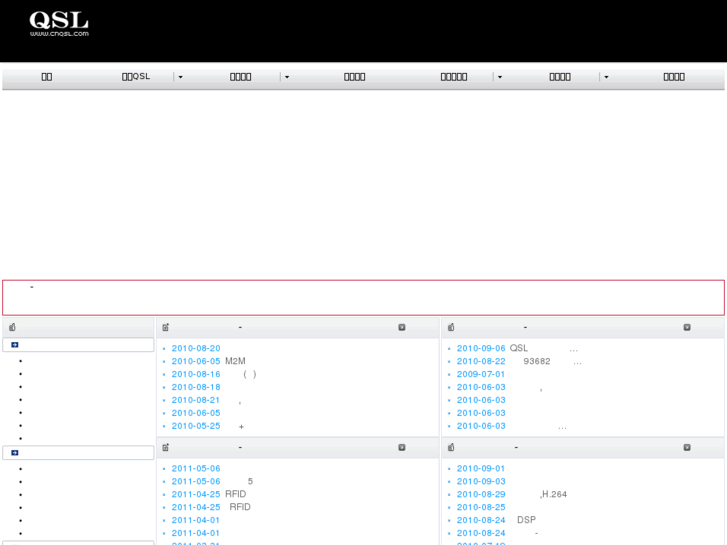This screenshot has height=545, width=727.
Task: Open the five-character navigation menu item
Action: 453,77
